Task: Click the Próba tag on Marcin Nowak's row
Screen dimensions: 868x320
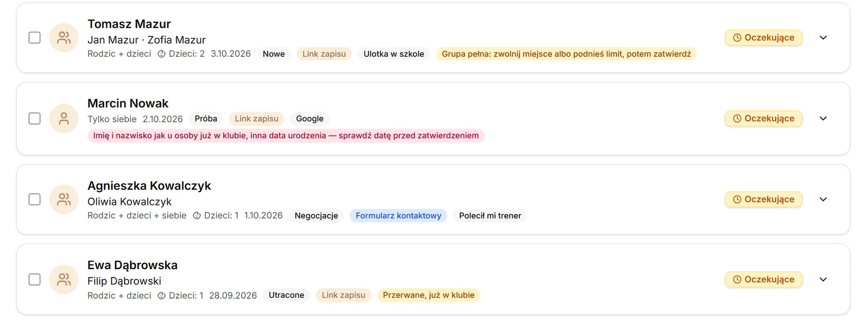Action: point(206,119)
